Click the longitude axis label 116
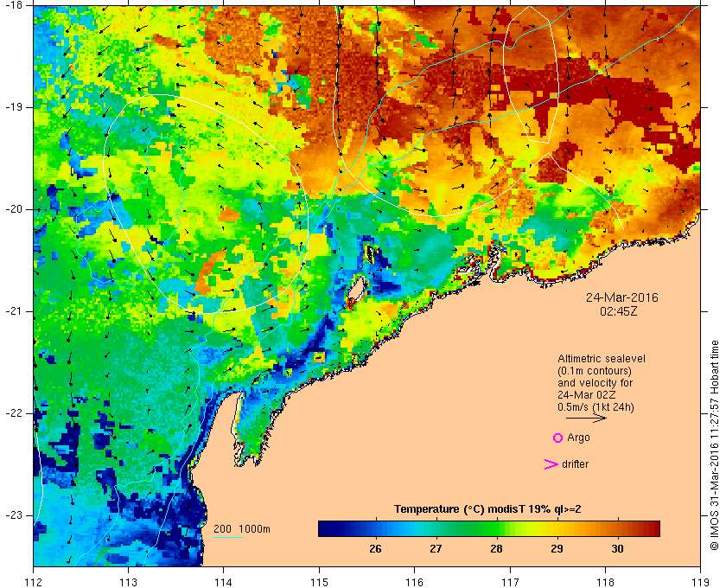The width and height of the screenshot is (726, 588). coord(414,582)
